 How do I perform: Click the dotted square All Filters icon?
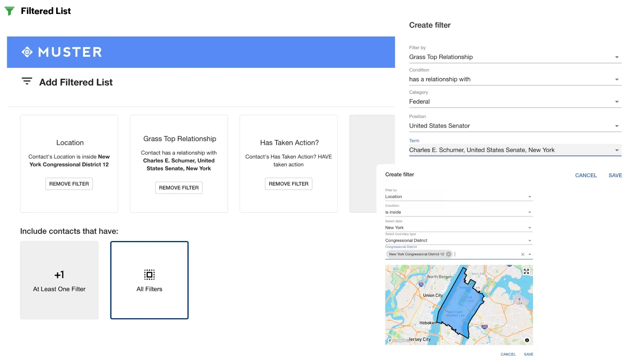tap(150, 275)
